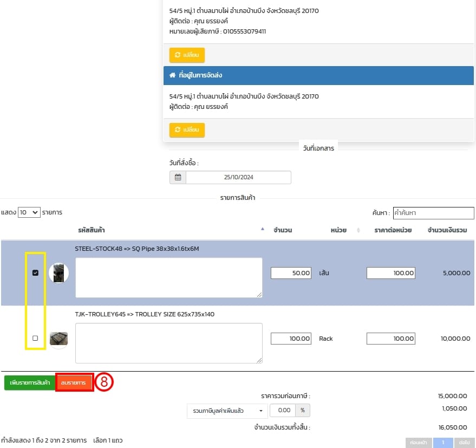Click the home icon in the shipping address header
Screen dimensions: 476x448
(x=172, y=75)
